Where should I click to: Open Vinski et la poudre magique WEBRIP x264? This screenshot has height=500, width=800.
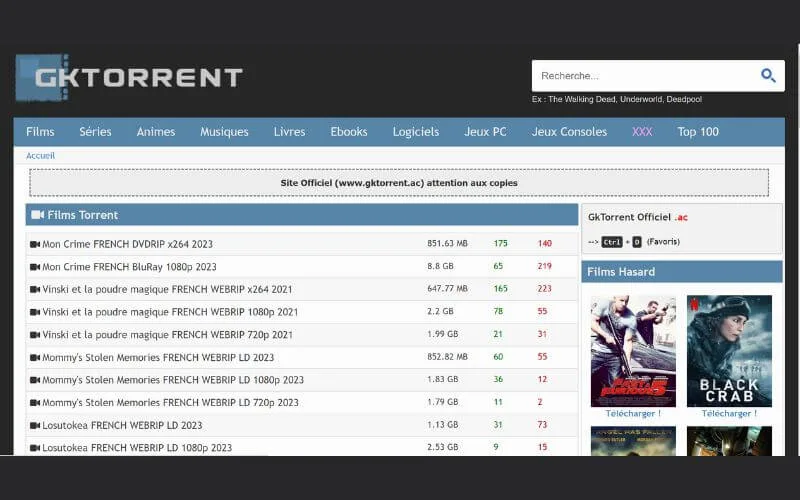(167, 289)
